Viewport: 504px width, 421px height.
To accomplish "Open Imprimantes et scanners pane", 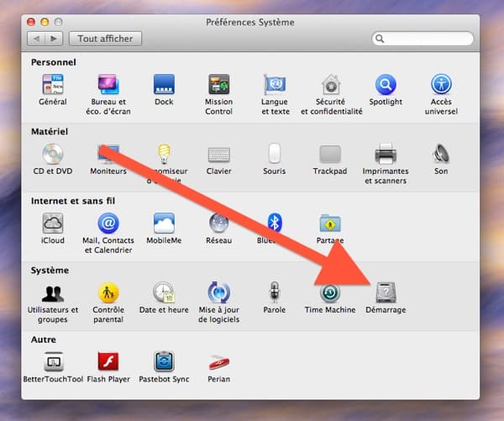I will (386, 154).
